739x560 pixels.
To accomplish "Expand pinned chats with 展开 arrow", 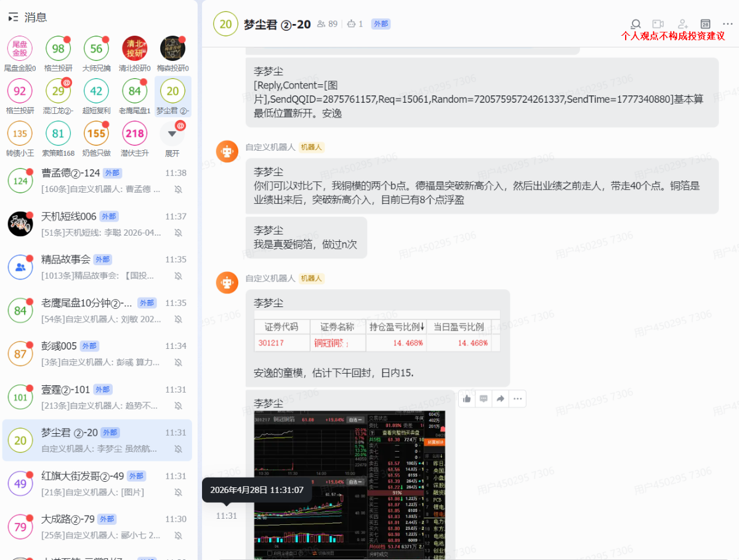I will (172, 134).
